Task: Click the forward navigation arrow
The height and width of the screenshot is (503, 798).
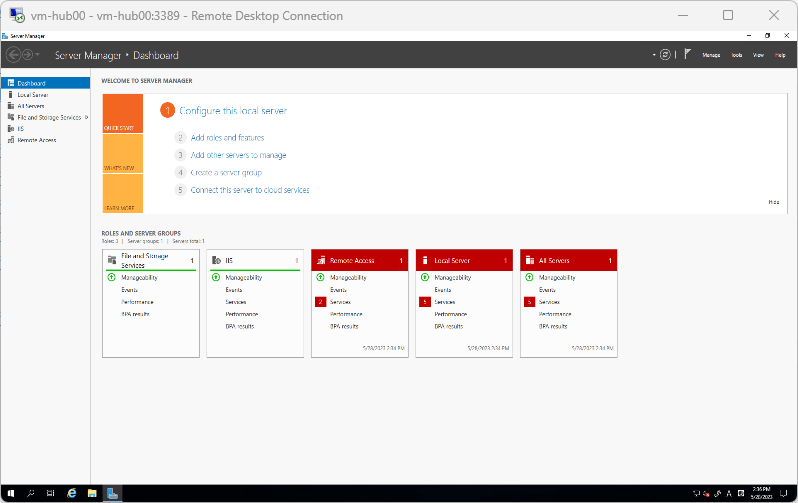Action: point(27,54)
